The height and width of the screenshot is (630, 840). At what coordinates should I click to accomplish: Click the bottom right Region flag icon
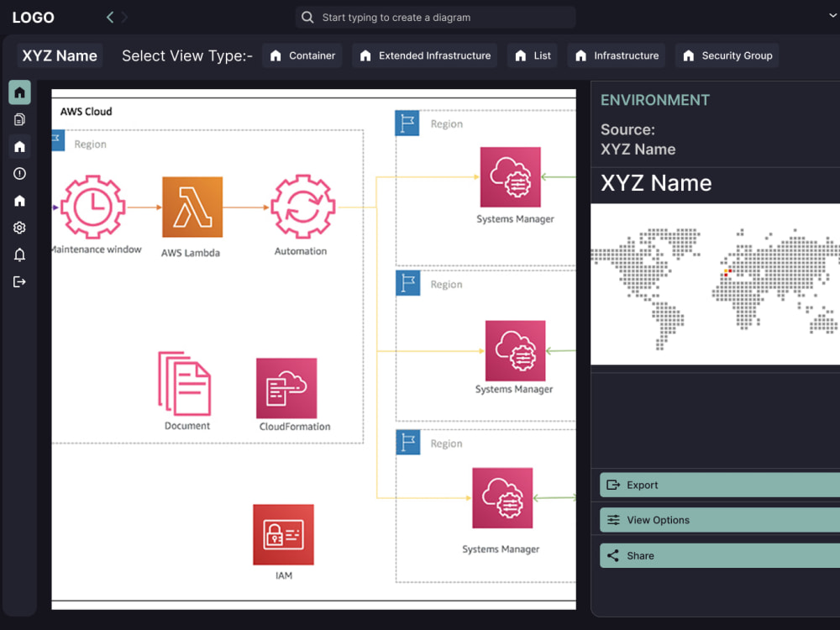pyautogui.click(x=408, y=443)
